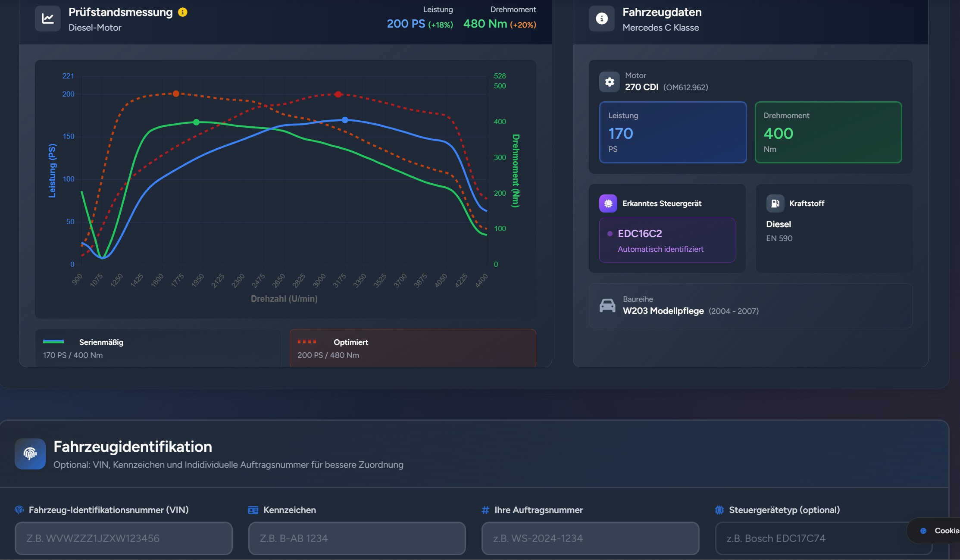Toggle the Optimiert curve legend
Screen dimensions: 960x560
[x=412, y=347]
